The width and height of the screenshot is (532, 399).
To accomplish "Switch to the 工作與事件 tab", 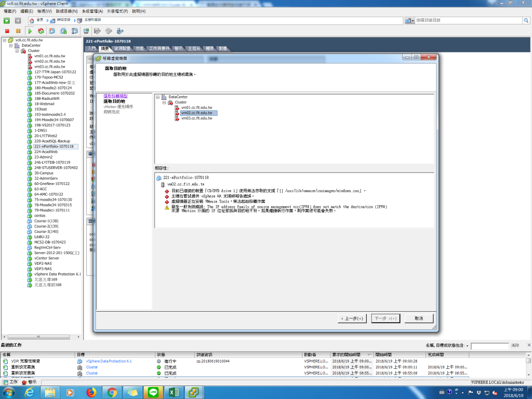I will tap(159, 48).
